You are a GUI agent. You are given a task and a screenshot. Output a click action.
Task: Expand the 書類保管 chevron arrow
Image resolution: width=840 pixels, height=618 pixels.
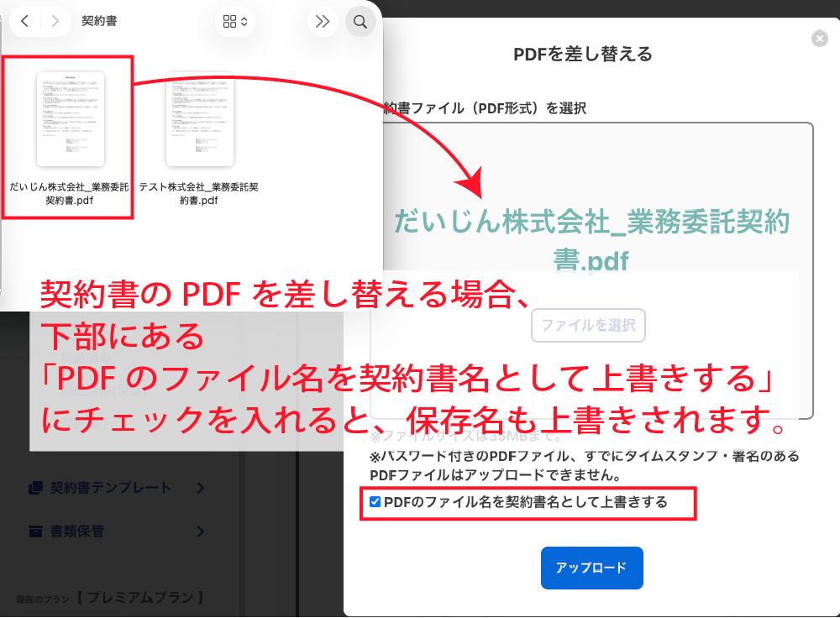(x=200, y=532)
